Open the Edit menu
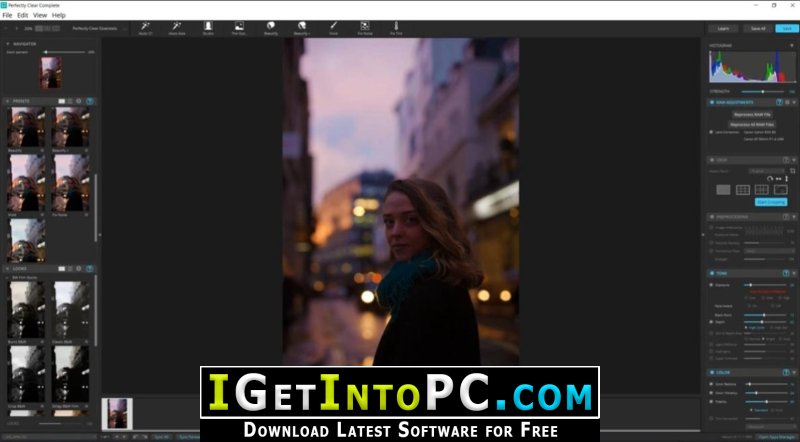Viewport: 800px width, 442px height. (x=22, y=15)
